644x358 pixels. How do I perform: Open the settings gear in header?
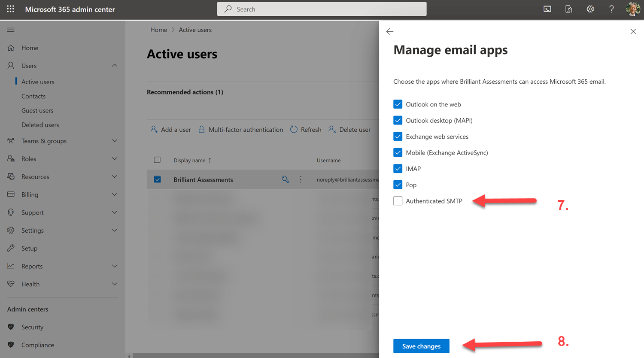pos(590,9)
